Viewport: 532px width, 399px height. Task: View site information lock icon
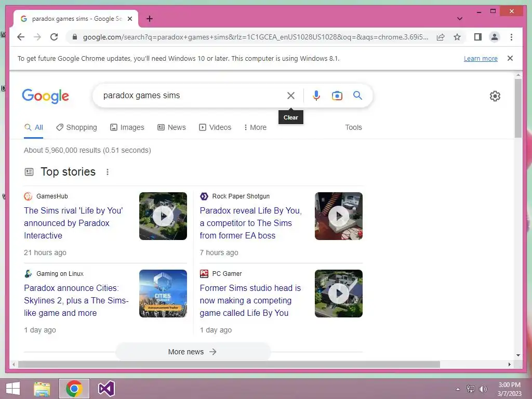click(75, 37)
